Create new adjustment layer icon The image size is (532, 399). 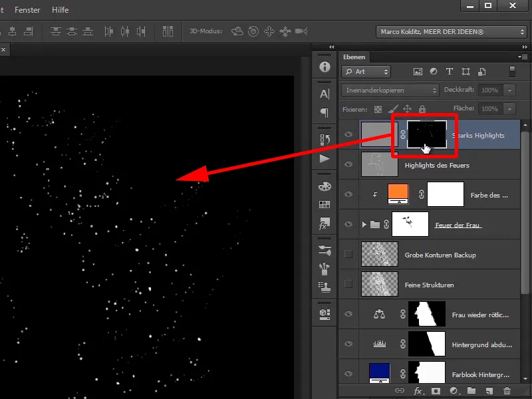point(454,391)
